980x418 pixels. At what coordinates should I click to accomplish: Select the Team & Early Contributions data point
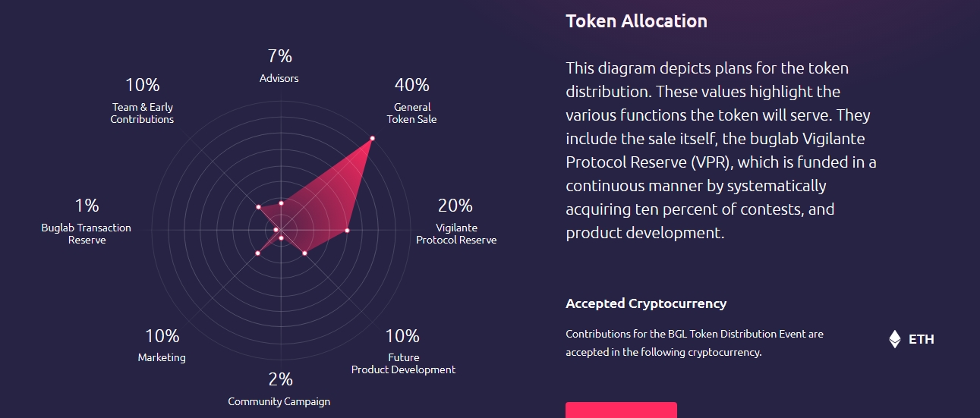pos(258,206)
